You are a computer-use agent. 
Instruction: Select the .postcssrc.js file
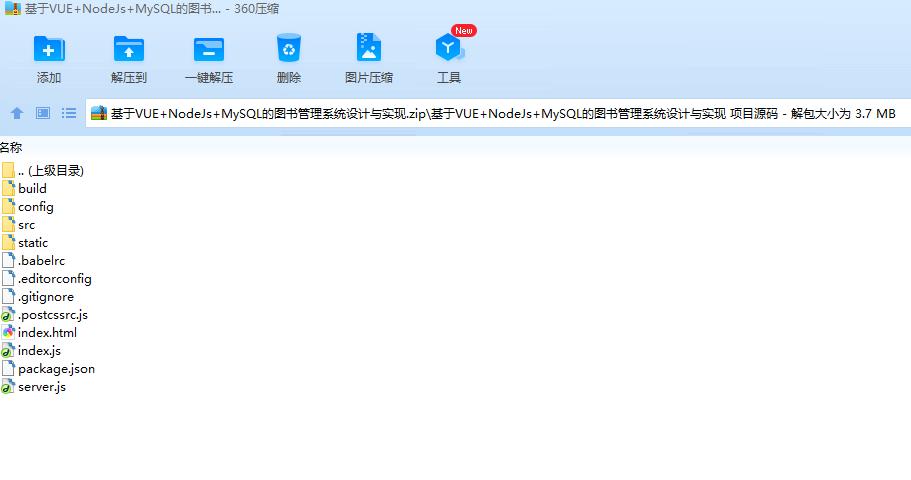[53, 314]
